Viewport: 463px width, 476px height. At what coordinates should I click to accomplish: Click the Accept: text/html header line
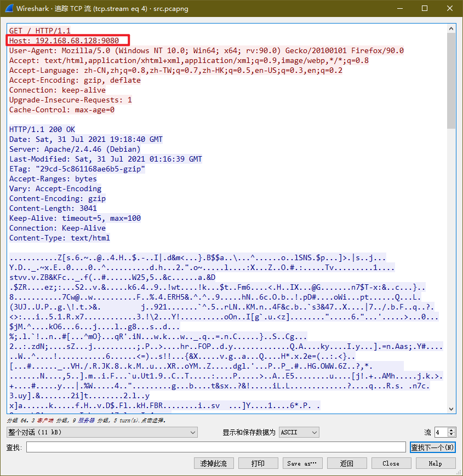189,60
